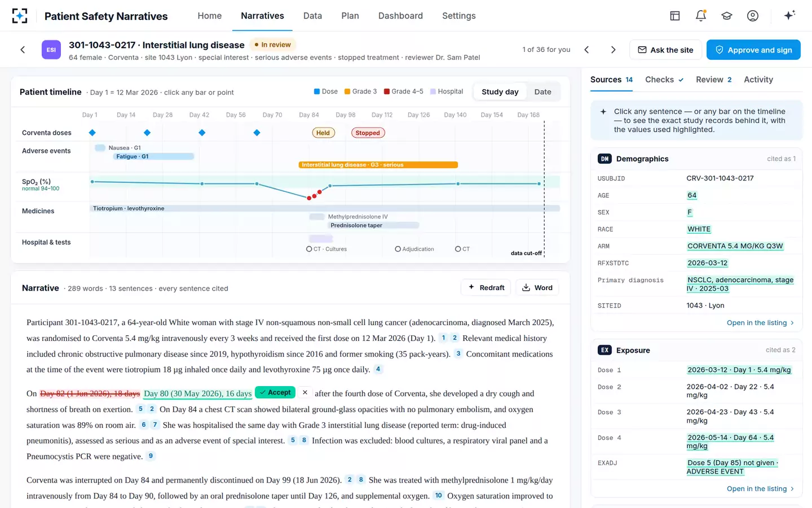
Task: Open the Demographics listing link
Action: [760, 323]
